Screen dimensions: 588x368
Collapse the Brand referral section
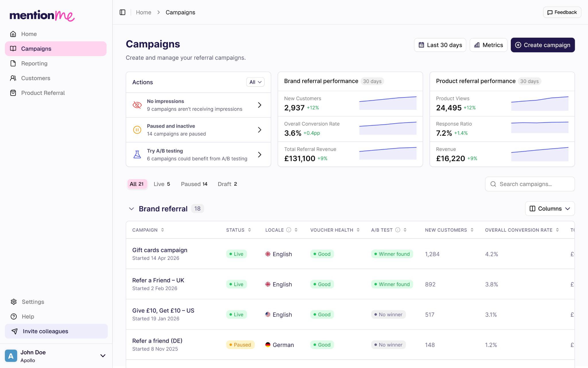[x=131, y=209]
